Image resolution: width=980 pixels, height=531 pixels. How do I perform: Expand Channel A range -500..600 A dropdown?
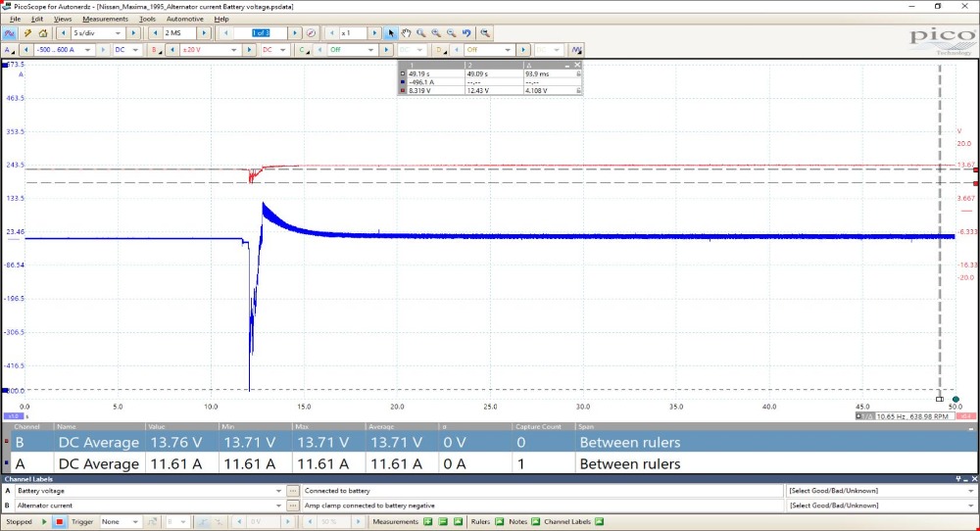[x=96, y=49]
